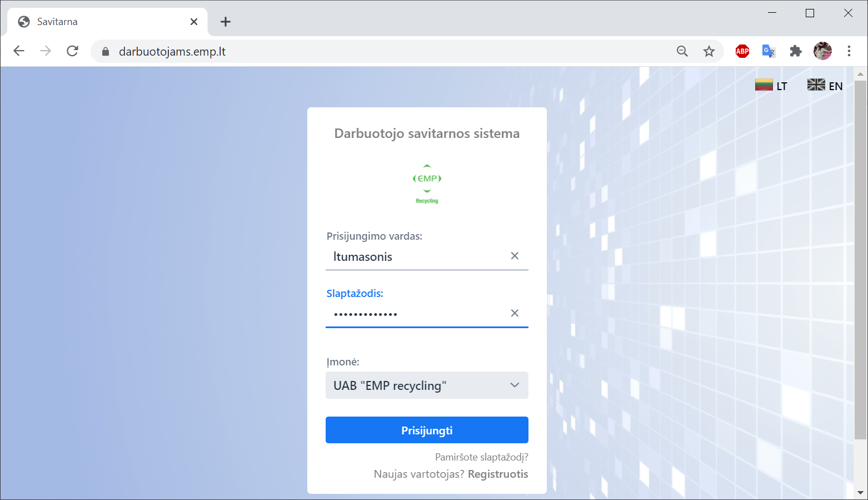Close the Chrome window
Image resolution: width=868 pixels, height=500 pixels.
848,13
